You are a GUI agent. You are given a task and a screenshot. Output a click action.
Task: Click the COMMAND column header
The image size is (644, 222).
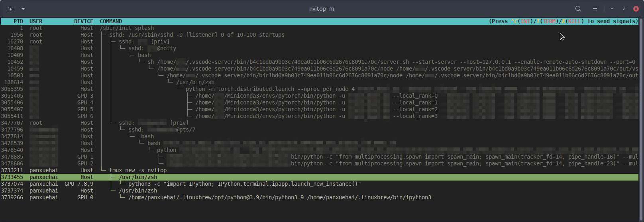pyautogui.click(x=111, y=21)
